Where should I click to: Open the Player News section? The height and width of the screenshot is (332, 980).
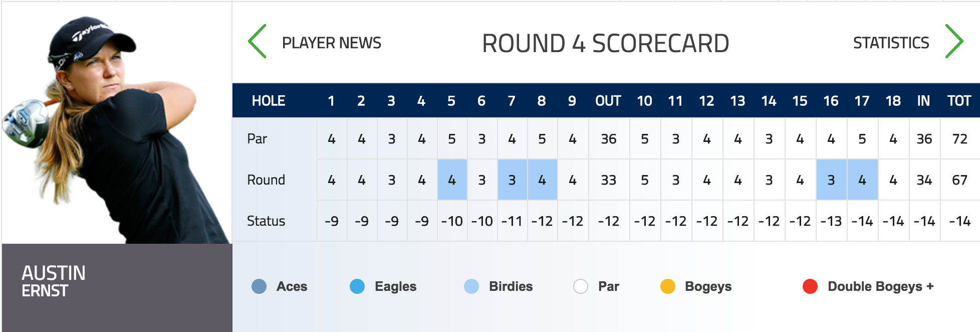[x=332, y=43]
